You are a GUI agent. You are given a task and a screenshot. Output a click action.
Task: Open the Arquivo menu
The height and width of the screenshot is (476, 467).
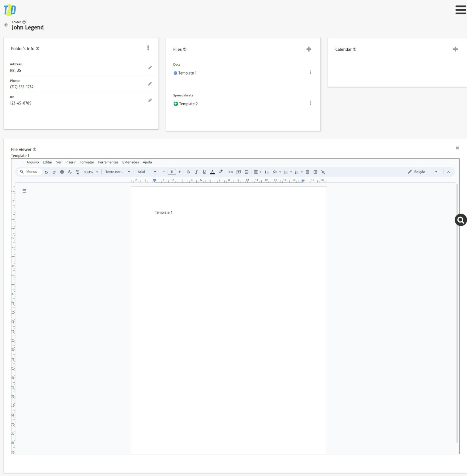pos(33,162)
